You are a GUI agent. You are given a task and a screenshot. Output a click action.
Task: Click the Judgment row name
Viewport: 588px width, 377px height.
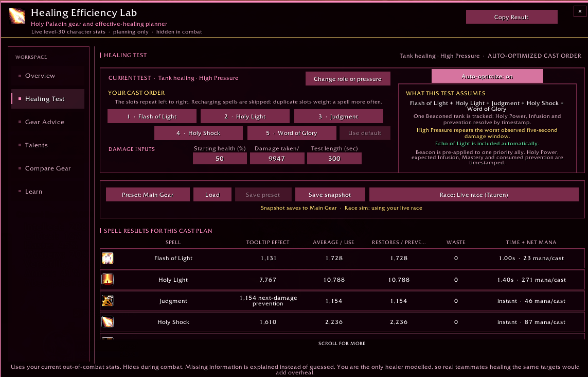pos(173,301)
